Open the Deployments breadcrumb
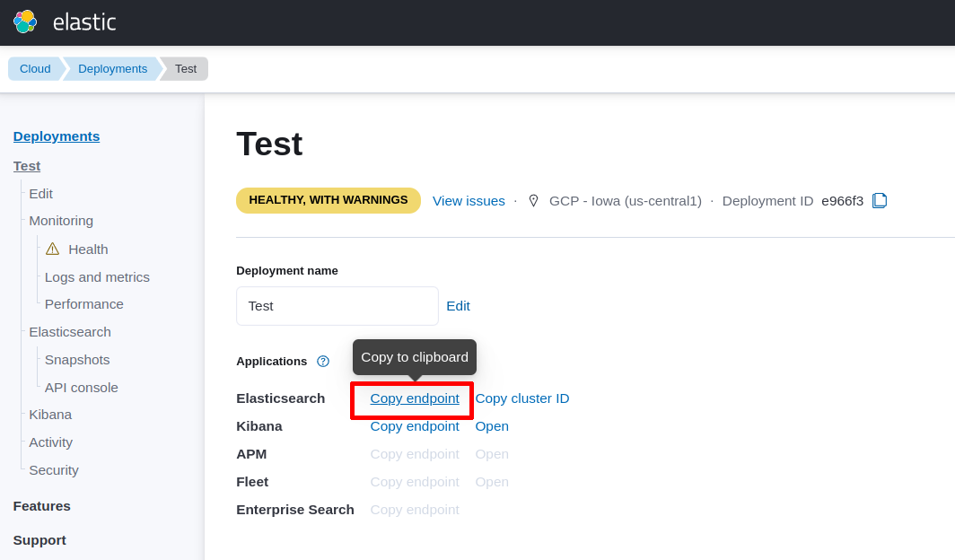Viewport: 955px width, 560px height. click(x=112, y=68)
